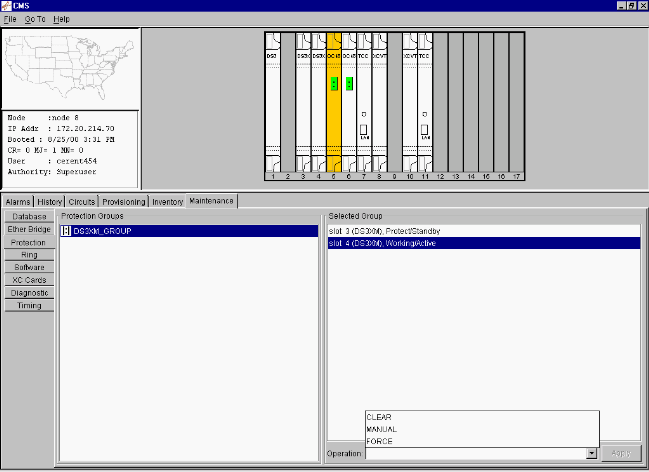
Task: Open the Software section
Action: tap(29, 267)
